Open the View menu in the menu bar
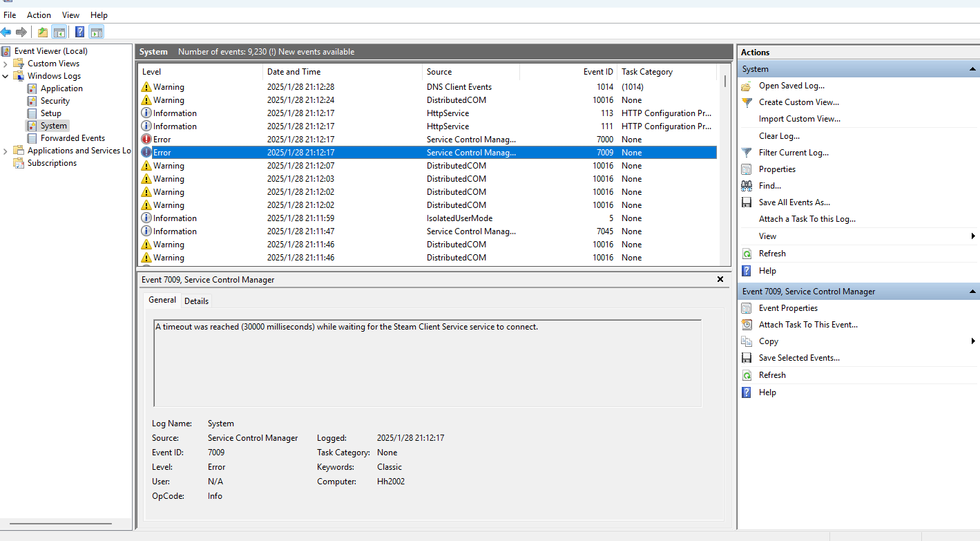 pos(70,15)
